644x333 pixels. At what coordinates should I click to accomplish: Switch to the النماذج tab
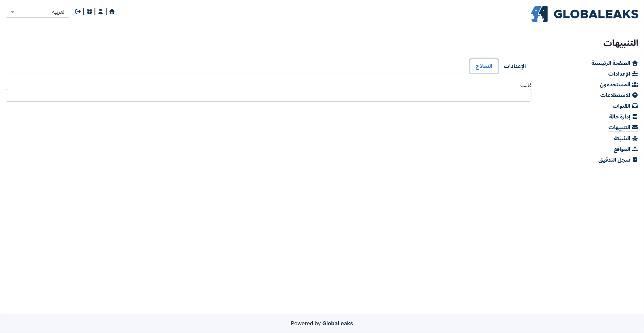484,66
